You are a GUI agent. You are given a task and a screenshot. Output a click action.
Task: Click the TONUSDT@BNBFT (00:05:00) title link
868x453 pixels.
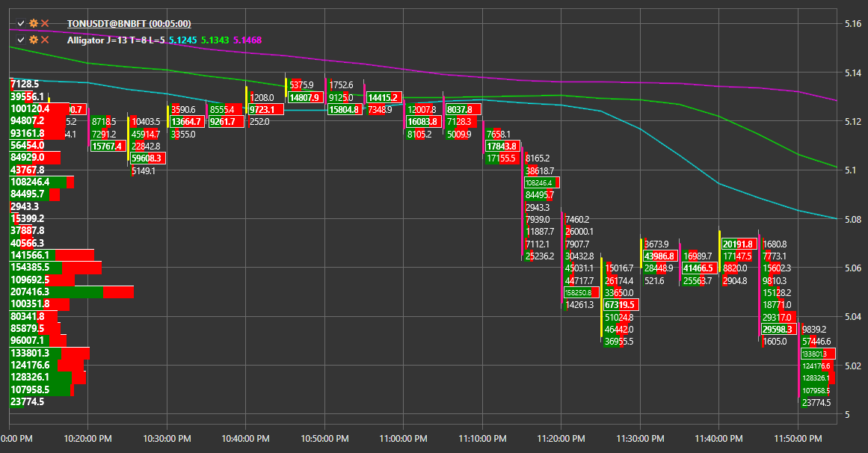[129, 23]
